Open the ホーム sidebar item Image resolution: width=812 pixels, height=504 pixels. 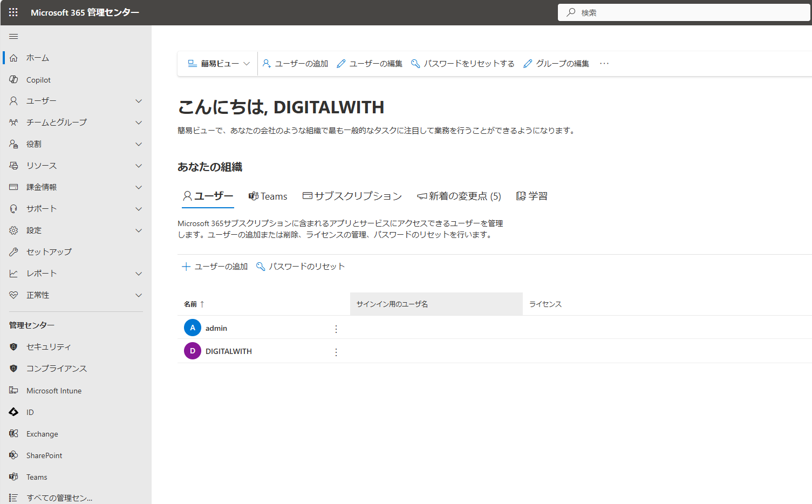coord(76,58)
